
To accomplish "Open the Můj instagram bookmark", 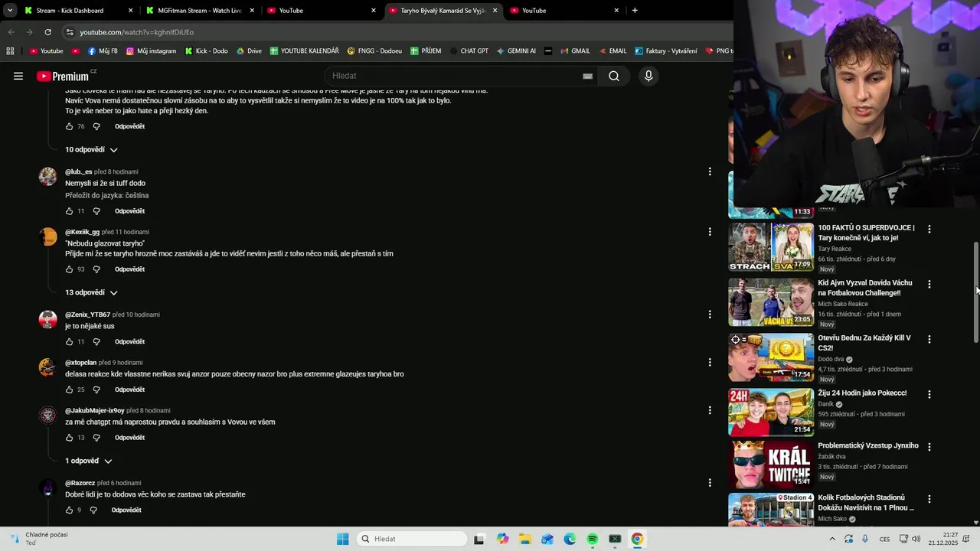I will [151, 51].
